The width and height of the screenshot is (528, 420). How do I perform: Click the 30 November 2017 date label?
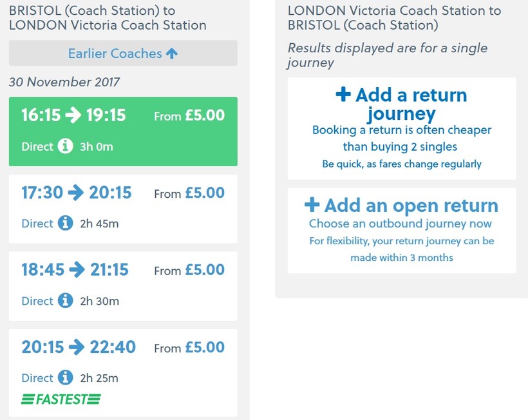(64, 82)
